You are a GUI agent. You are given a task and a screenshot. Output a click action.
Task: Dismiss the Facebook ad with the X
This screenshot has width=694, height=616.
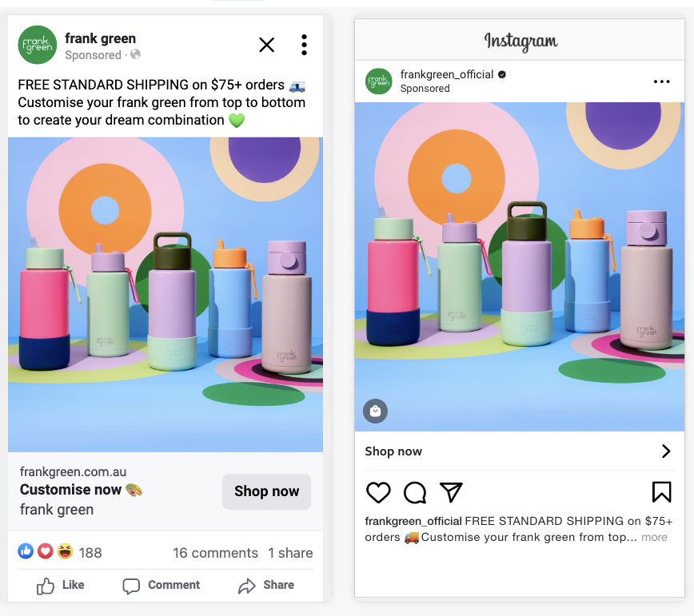click(x=266, y=45)
